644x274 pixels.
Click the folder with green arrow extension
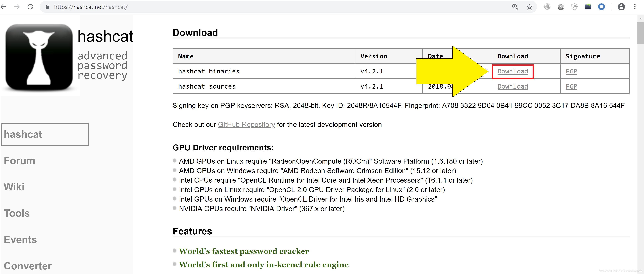click(x=588, y=7)
